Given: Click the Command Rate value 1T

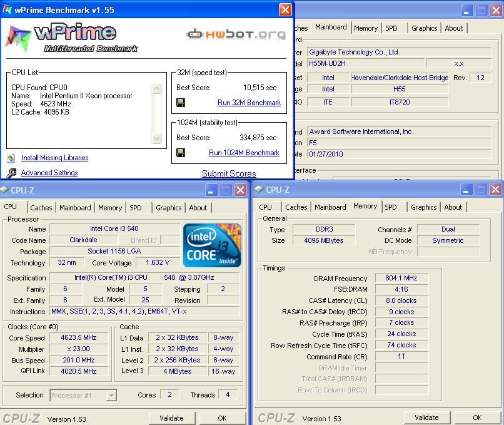Looking at the screenshot, I should click(401, 357).
